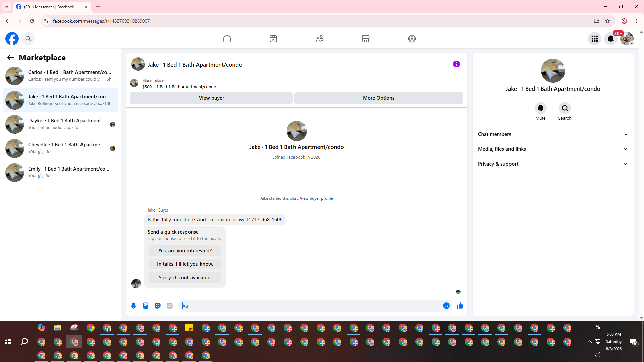Viewport: 644px width, 362px height.
Task: Expand the Chat members section
Action: coord(553,134)
